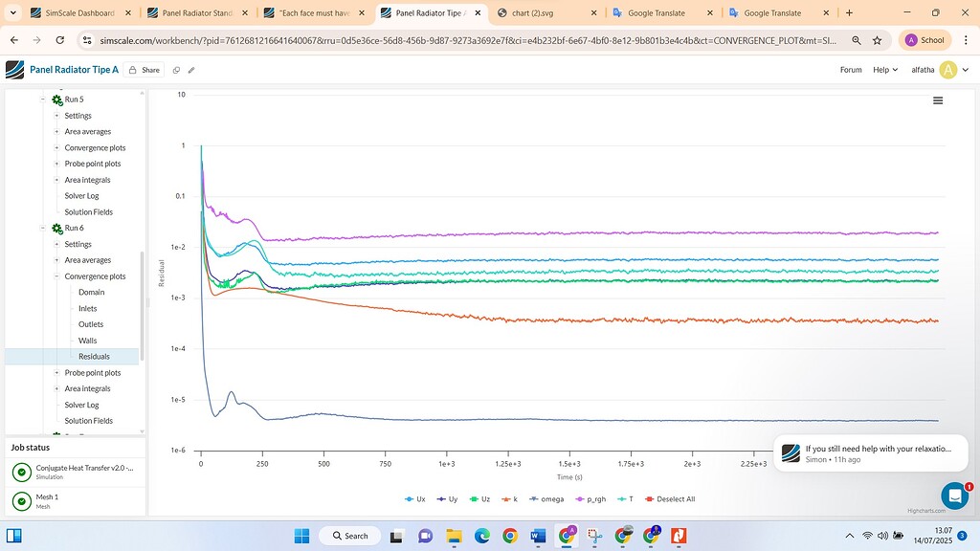Screen dimensions: 980x551
Task: Click the copy project icon beside Share
Action: click(x=175, y=70)
